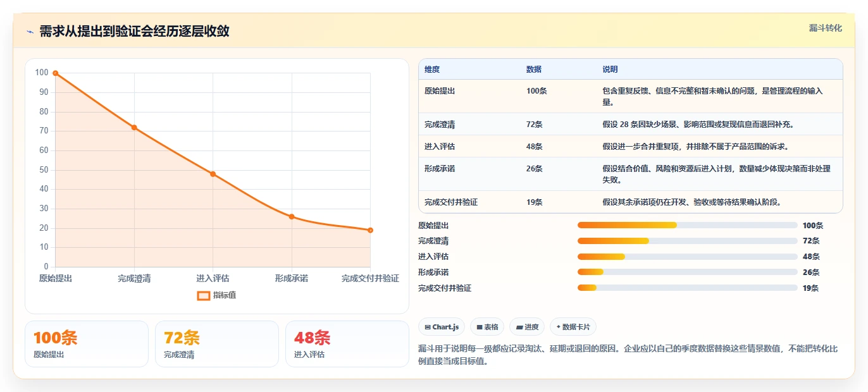Click the 说明 table column header

pyautogui.click(x=610, y=70)
